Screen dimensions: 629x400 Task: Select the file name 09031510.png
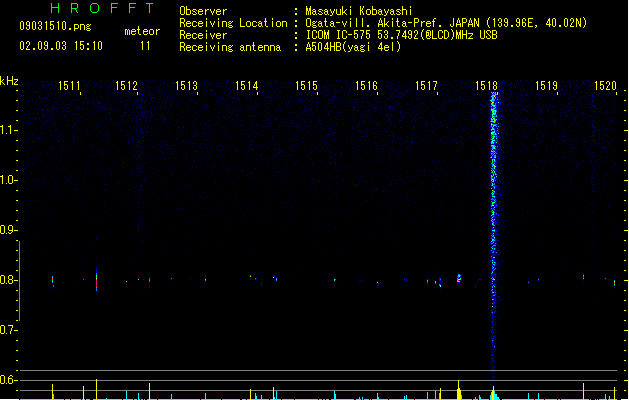coord(55,26)
